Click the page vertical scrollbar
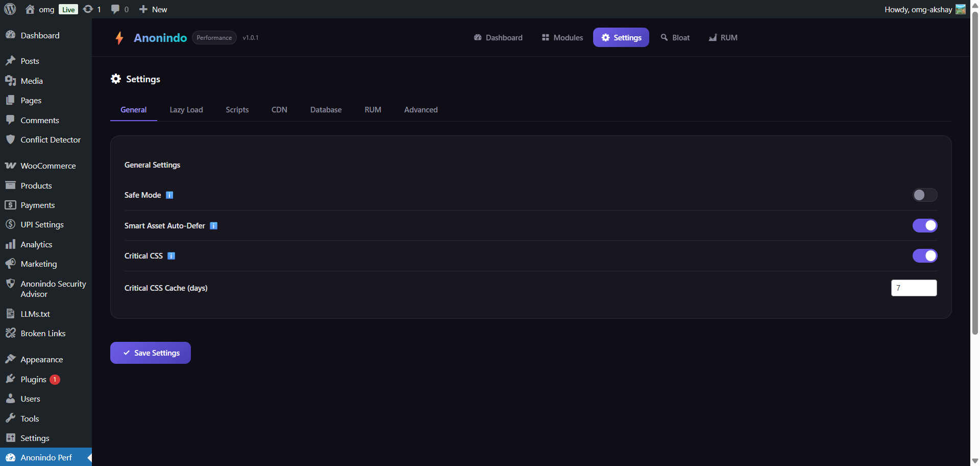The height and width of the screenshot is (466, 980). [975, 174]
